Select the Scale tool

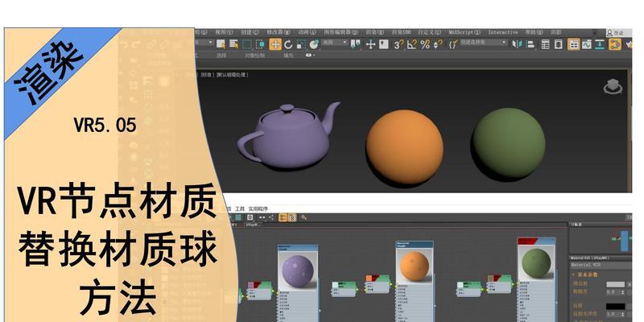(301, 44)
